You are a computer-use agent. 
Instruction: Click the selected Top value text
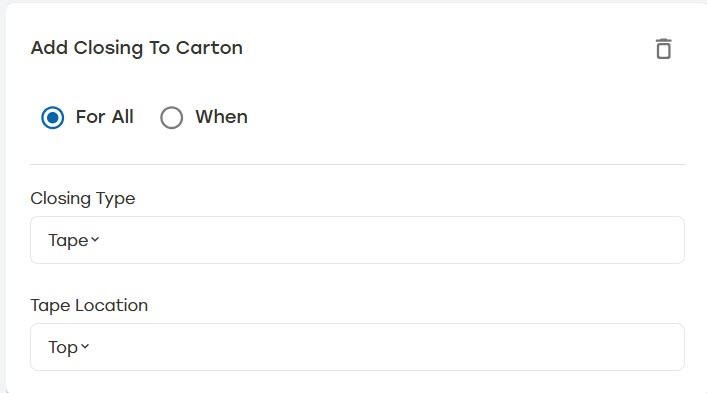[x=63, y=347]
